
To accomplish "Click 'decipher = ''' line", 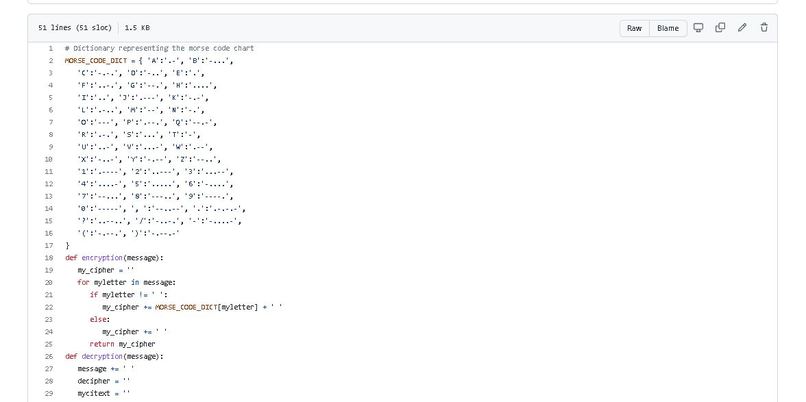I will click(104, 381).
